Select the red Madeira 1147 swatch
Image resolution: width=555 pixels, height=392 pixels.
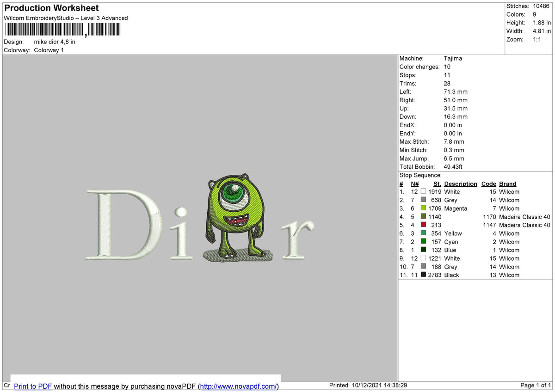coord(423,225)
